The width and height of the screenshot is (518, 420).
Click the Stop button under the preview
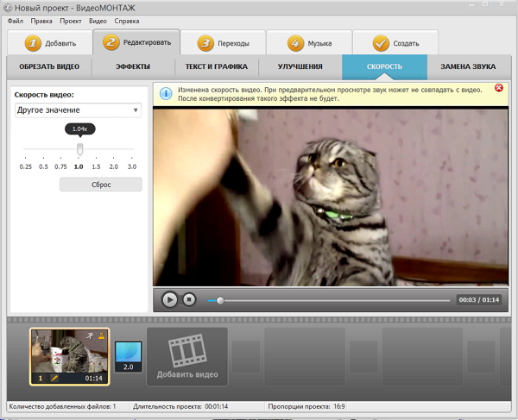pyautogui.click(x=189, y=299)
